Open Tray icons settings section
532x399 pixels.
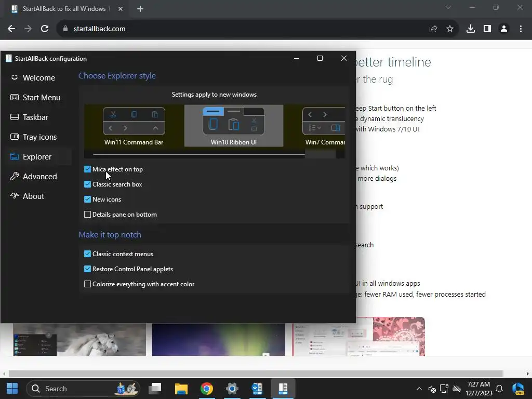33,137
